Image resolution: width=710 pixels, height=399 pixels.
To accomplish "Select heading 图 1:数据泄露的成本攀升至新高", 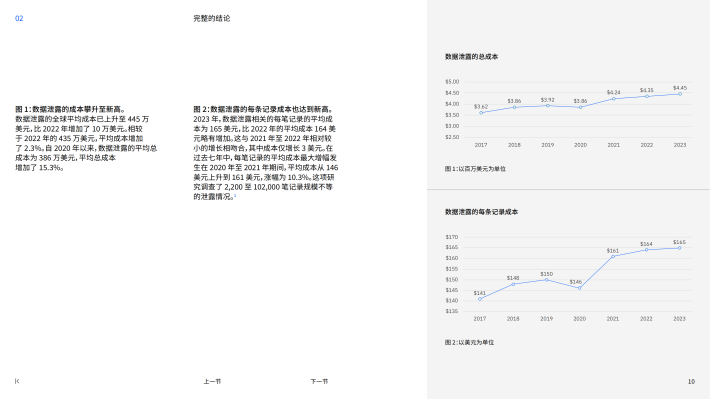I will point(71,109).
